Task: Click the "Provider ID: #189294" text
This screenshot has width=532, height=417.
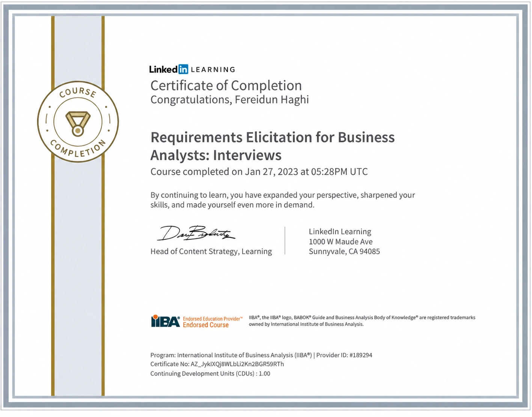Action: (344, 355)
